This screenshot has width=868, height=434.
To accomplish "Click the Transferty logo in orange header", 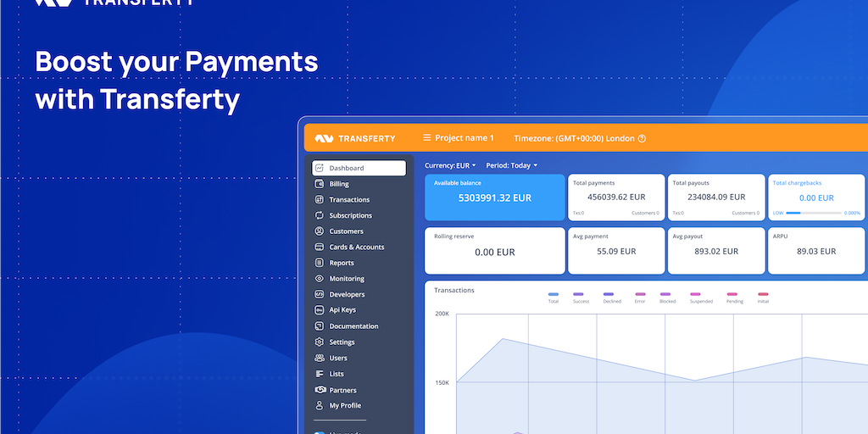I will [355, 138].
